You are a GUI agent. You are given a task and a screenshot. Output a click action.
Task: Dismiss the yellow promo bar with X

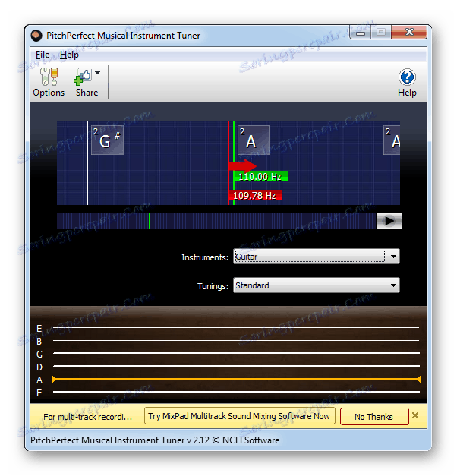click(415, 415)
